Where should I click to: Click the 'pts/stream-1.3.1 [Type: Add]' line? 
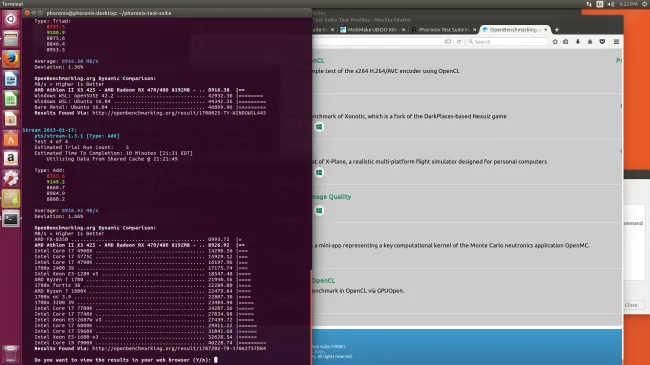coord(77,136)
